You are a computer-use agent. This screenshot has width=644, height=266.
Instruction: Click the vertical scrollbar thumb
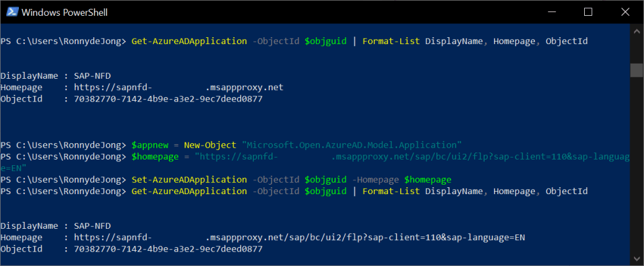636,68
